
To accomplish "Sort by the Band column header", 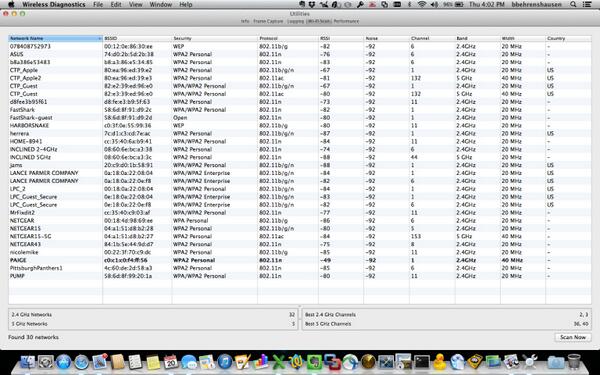I will coord(478,39).
